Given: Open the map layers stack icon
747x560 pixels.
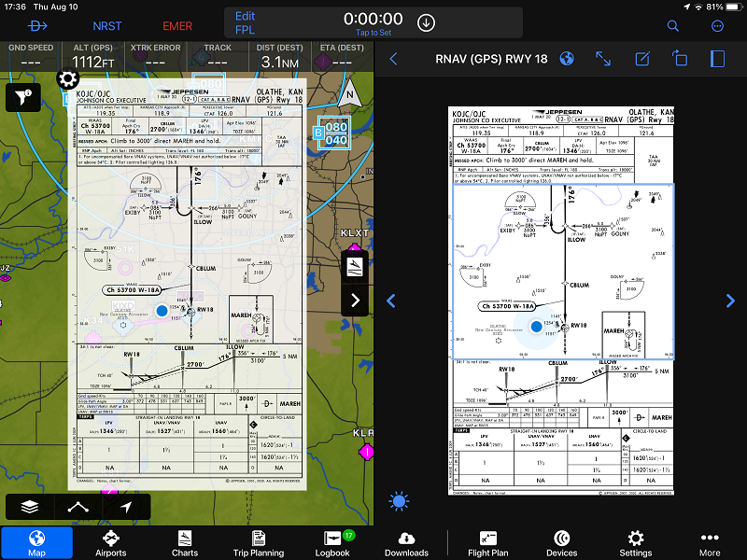Looking at the screenshot, I should click(30, 507).
